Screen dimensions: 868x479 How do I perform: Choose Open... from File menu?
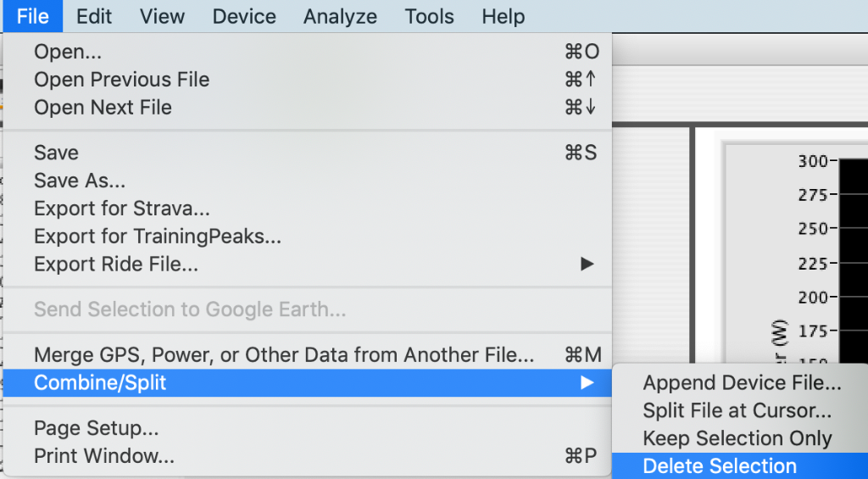(307, 52)
